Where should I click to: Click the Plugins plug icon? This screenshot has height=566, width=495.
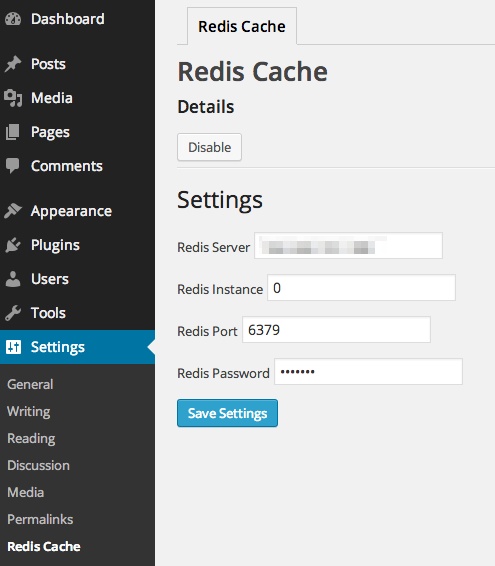[x=13, y=245]
